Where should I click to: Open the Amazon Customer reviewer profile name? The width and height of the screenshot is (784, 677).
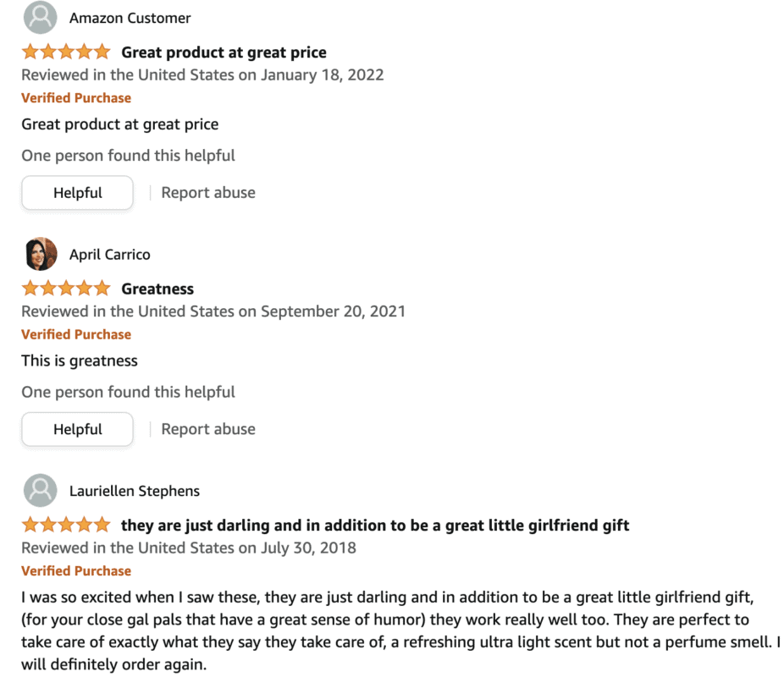[x=130, y=18]
